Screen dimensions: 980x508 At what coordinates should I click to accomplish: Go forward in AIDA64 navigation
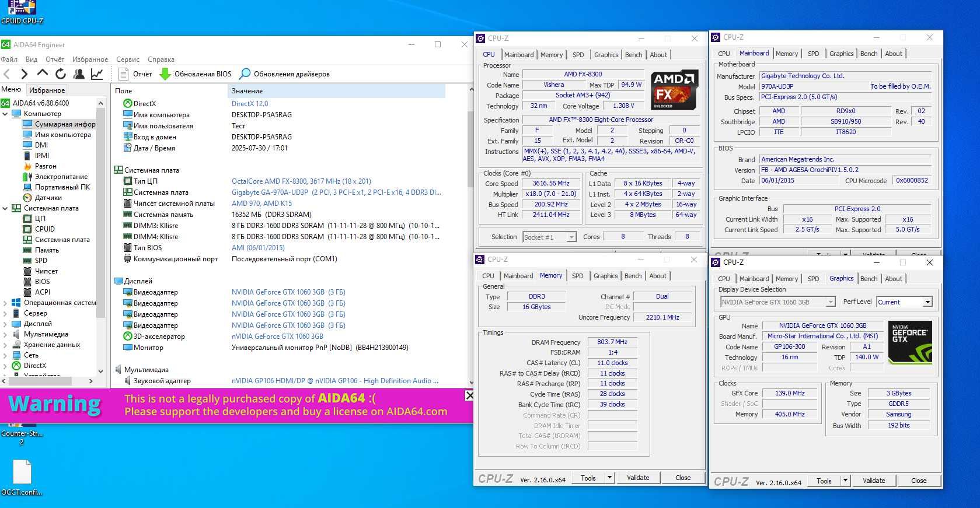tap(24, 74)
